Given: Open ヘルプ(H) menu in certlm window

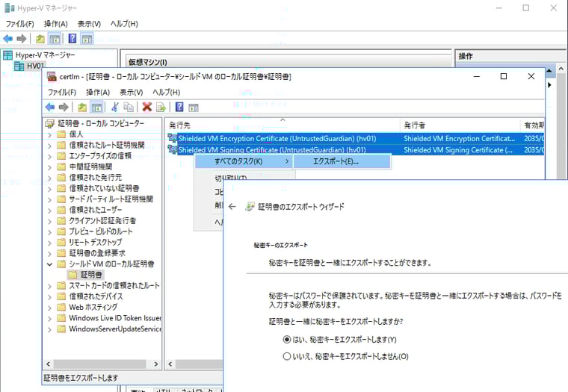Looking at the screenshot, I should (166, 93).
